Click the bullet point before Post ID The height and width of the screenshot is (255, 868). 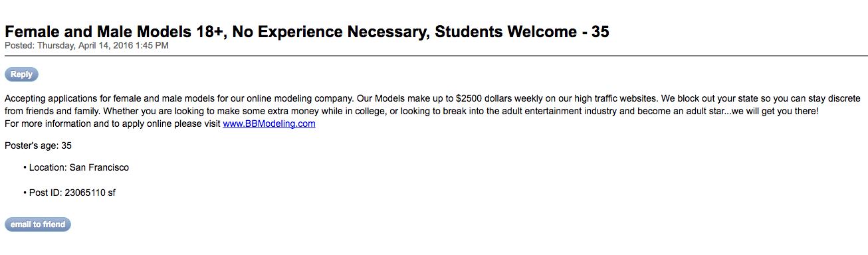(x=25, y=193)
